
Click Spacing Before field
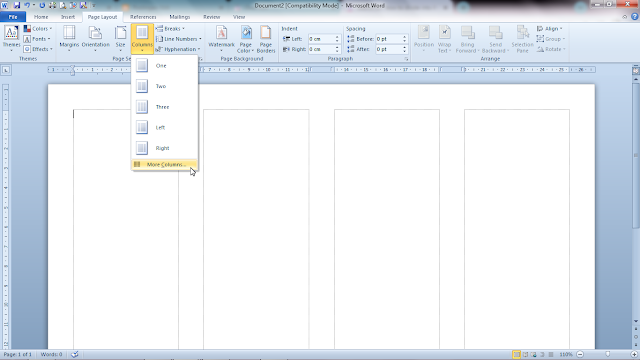(389, 39)
